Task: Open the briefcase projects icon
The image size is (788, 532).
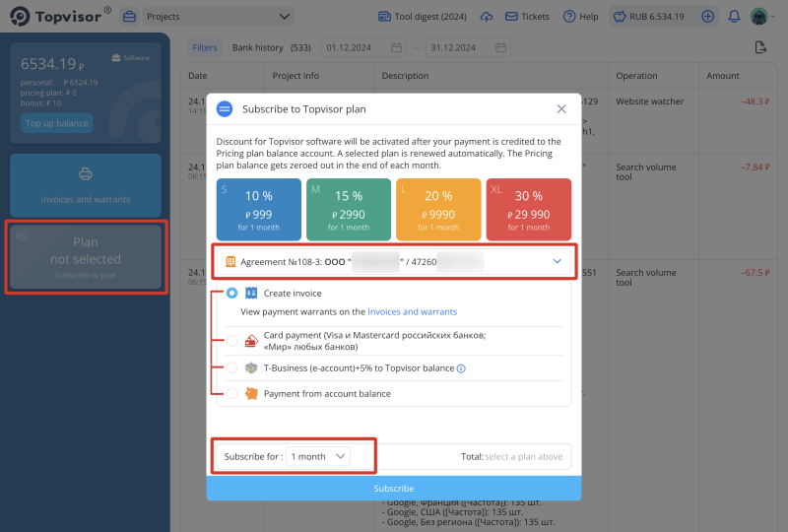Action: [130, 17]
